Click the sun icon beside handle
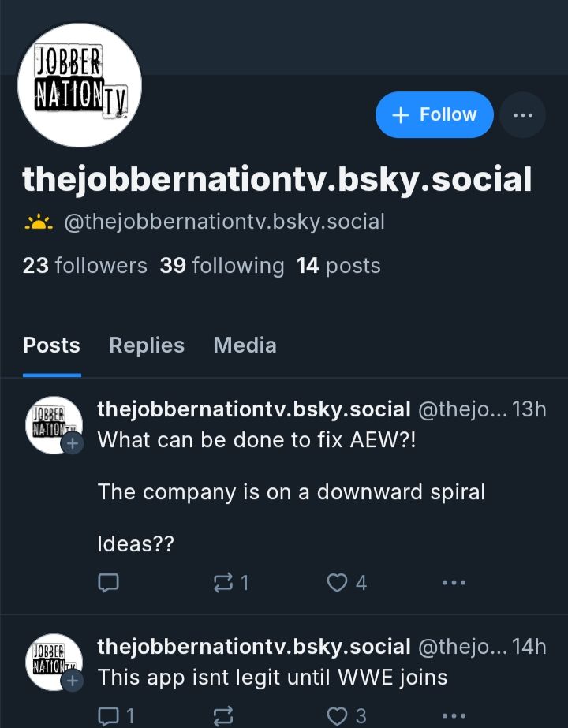 tap(39, 222)
